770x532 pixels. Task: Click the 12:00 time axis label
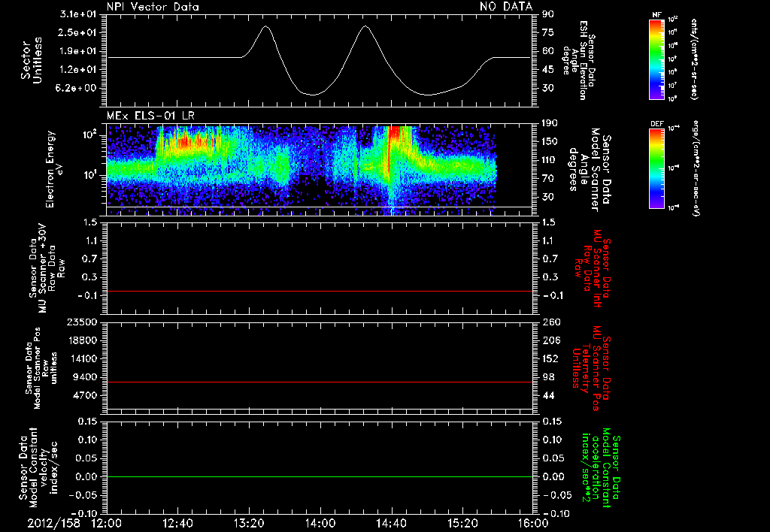(x=107, y=523)
